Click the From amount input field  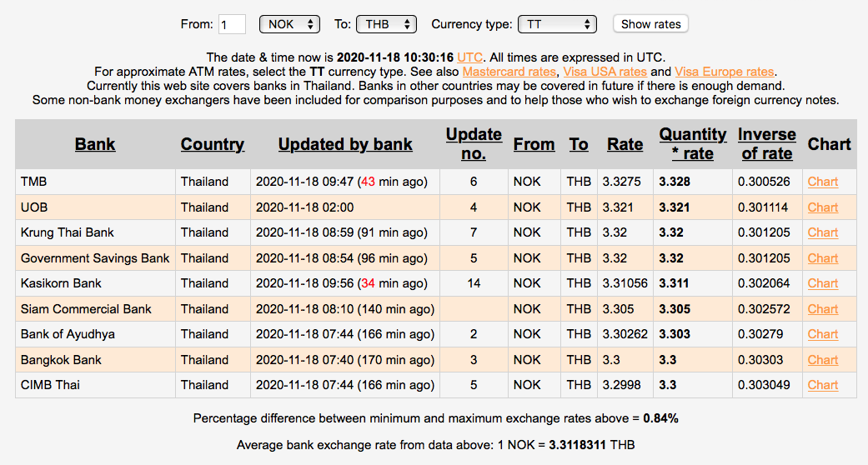pos(232,24)
